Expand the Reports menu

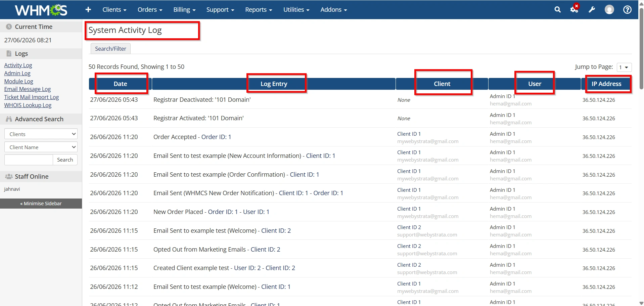click(259, 10)
